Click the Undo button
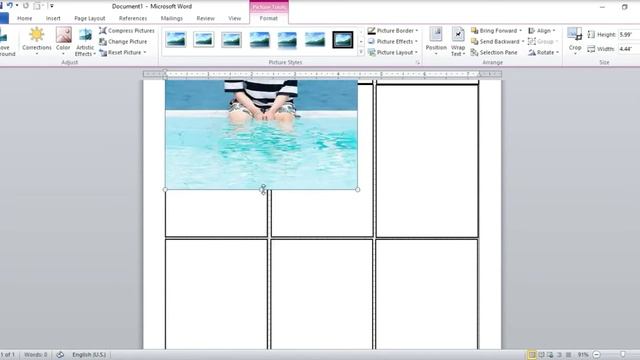Viewport: 640px width, 360px height. 10,6
